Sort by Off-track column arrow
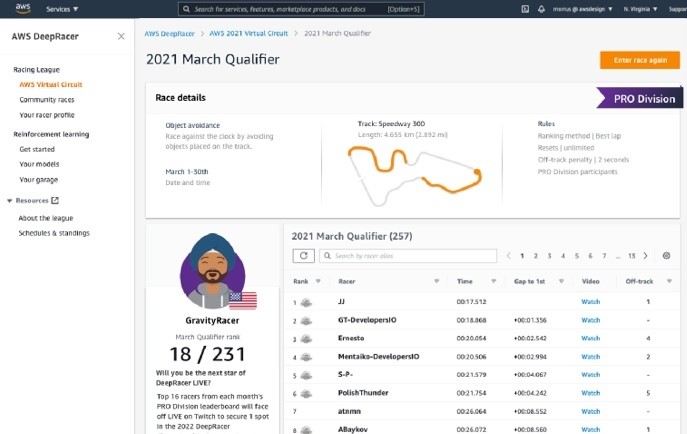The image size is (687, 434). (669, 281)
